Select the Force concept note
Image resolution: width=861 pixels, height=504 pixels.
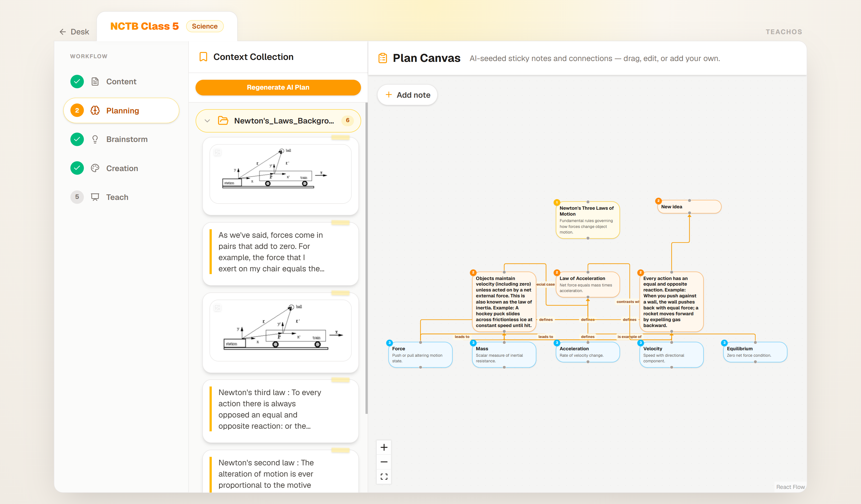(x=420, y=354)
